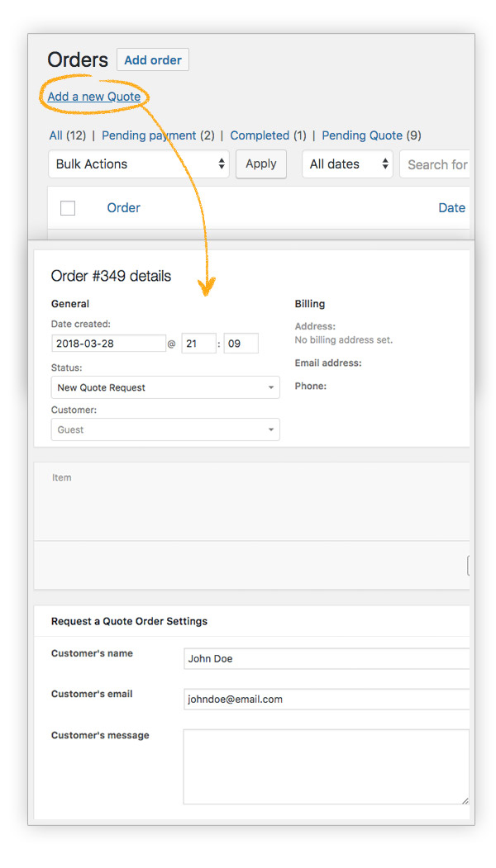Expand the Status dropdown New Quote Request

click(x=165, y=387)
